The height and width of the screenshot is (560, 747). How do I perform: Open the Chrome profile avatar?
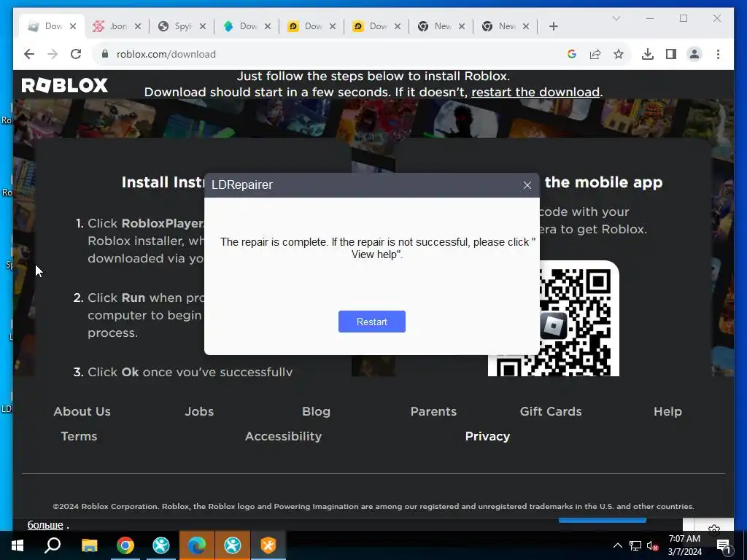click(694, 54)
